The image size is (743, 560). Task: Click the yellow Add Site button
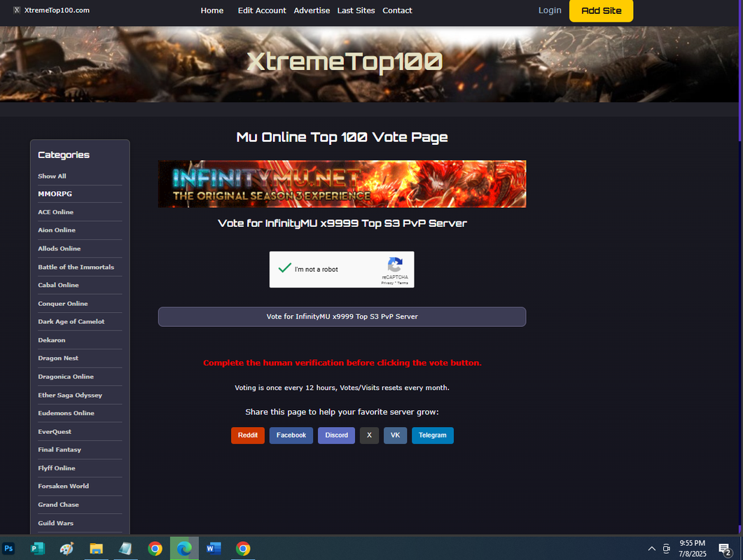pos(601,11)
